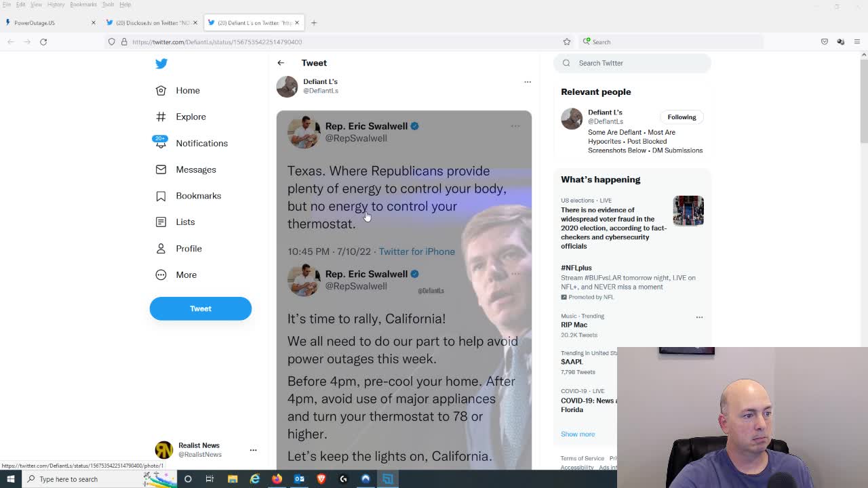Screen dimensions: 868x488
Task: Open Messages in the sidebar
Action: 186,169
